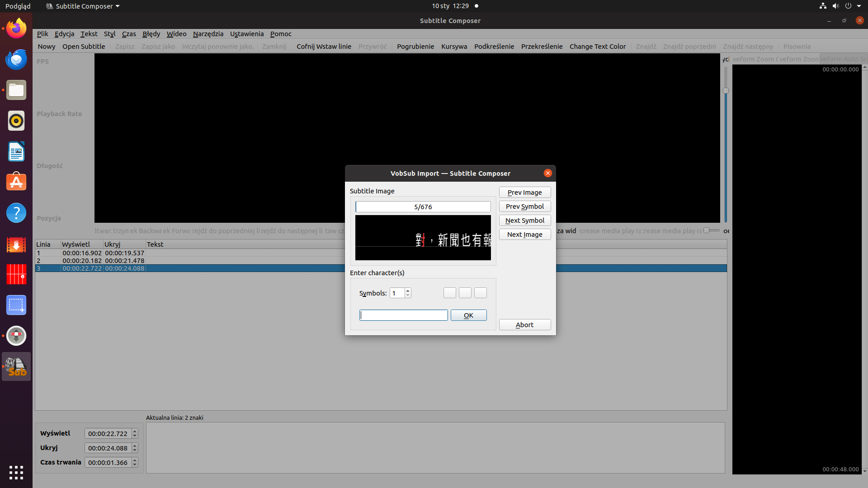
Task: Launch Thunderbird mail from the dock
Action: tap(16, 59)
